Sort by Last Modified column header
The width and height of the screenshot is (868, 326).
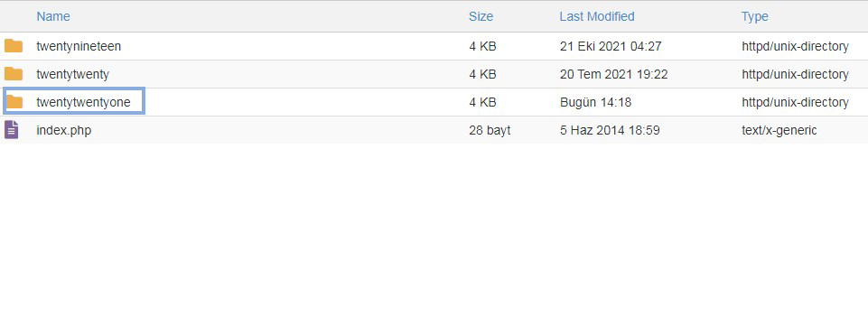coord(597,16)
